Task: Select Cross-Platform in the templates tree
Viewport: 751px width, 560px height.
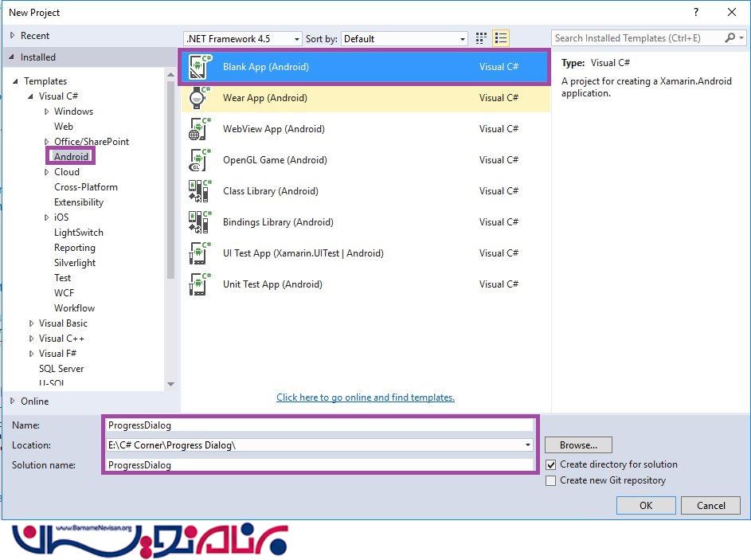Action: (x=85, y=187)
